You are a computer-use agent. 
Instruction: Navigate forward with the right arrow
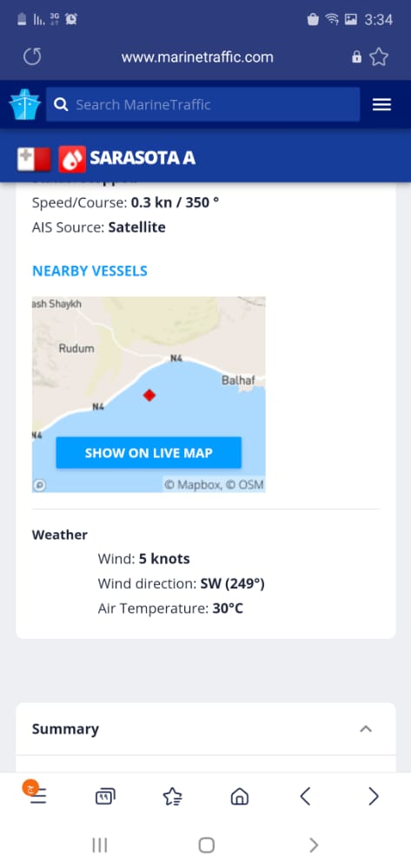(x=374, y=797)
